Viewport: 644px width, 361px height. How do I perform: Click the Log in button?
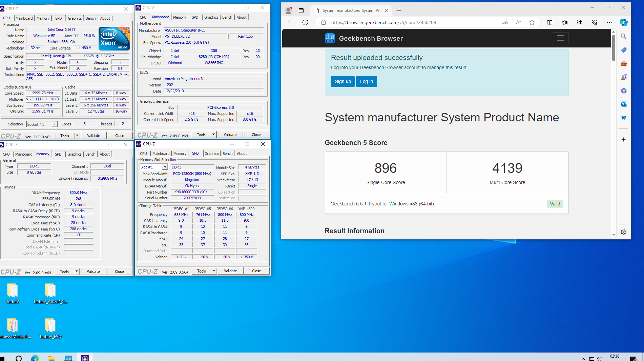367,81
